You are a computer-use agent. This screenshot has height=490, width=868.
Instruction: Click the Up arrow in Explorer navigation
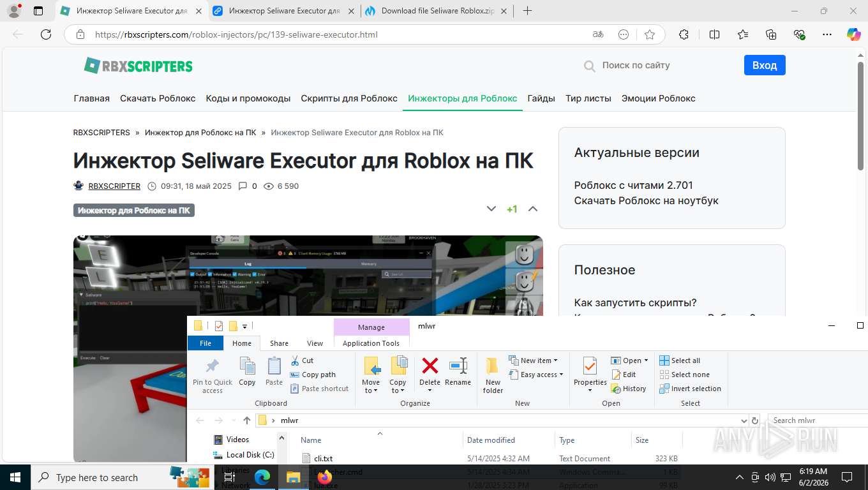[247, 420]
